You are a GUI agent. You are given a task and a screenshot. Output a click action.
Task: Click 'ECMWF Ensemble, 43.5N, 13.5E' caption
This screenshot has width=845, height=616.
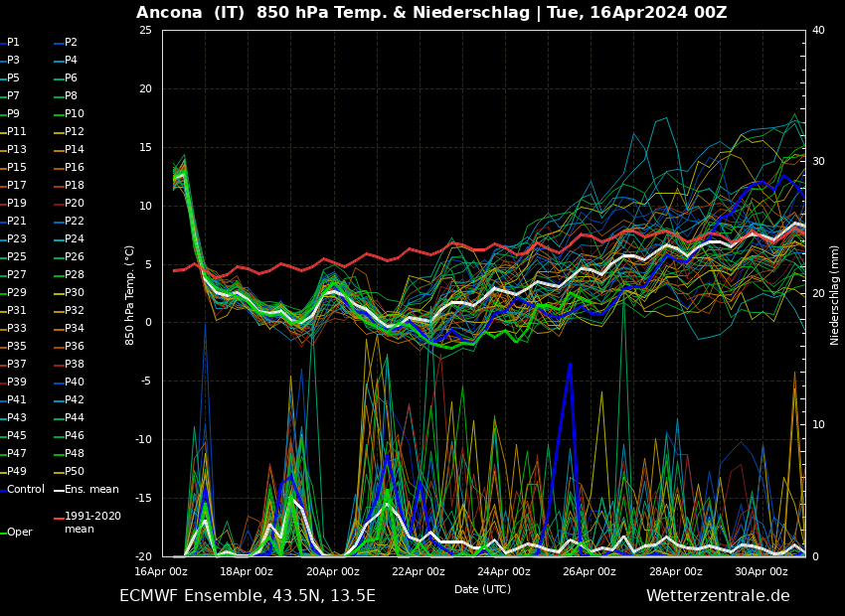pyautogui.click(x=248, y=596)
